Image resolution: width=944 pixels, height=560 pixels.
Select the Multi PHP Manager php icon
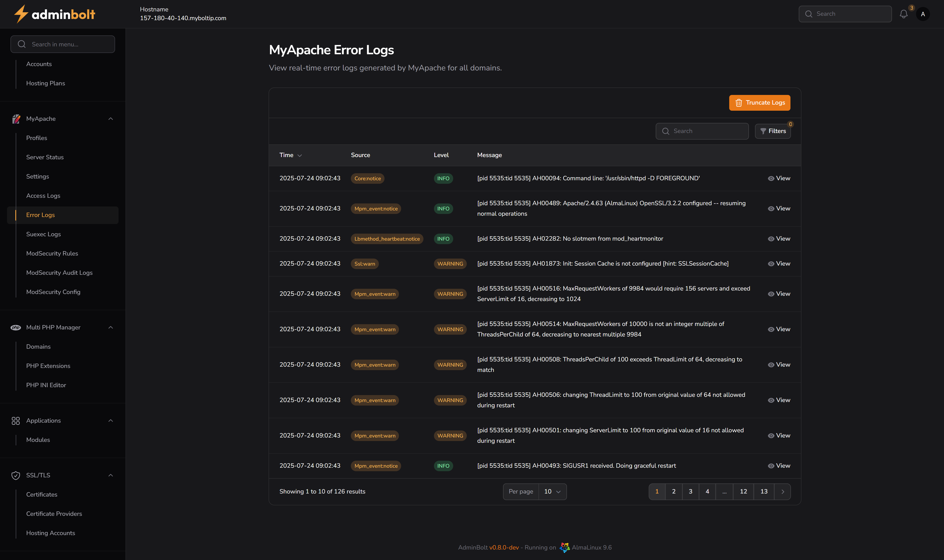[x=16, y=327]
